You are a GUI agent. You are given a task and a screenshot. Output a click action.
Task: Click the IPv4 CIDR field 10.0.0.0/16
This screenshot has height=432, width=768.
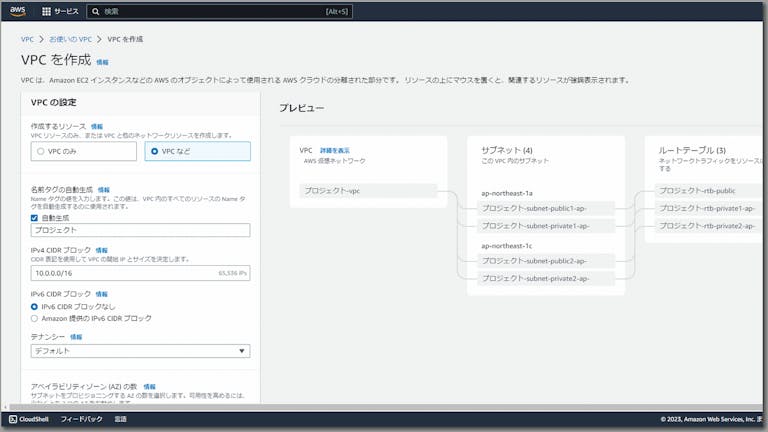[x=141, y=273]
